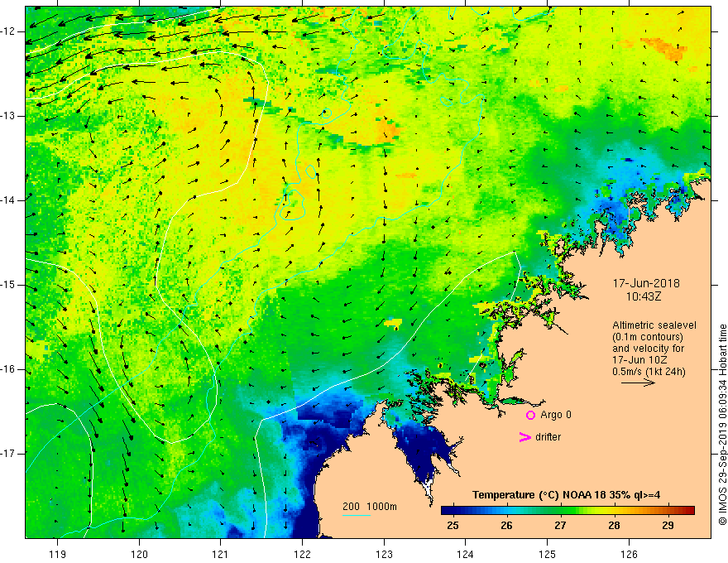Click latitude axis label '-15'
The height and width of the screenshot is (563, 728).
coord(8,285)
